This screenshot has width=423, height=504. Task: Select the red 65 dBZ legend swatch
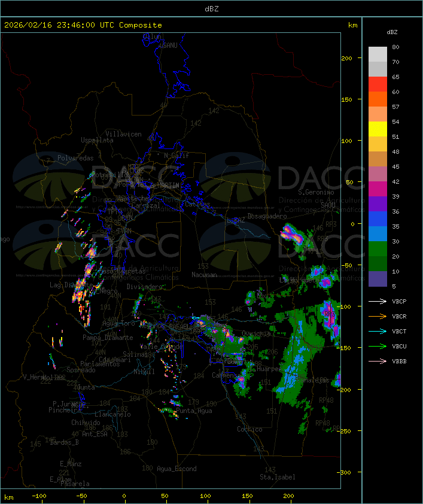378,84
